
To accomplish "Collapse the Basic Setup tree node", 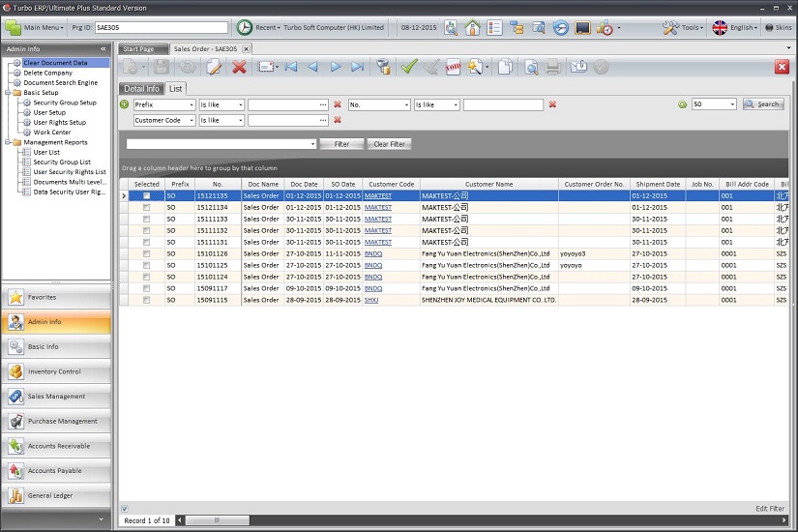I will click(8, 93).
